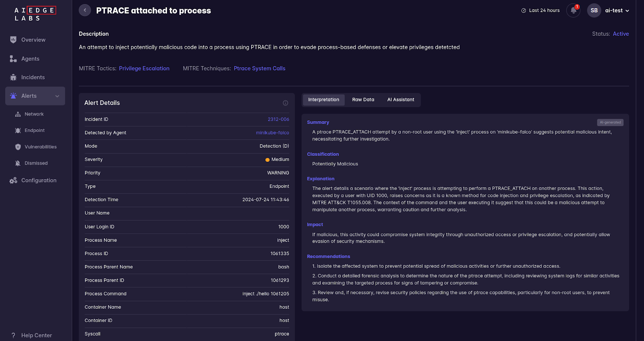Click the Explanation heading
644x341 pixels.
(321, 179)
